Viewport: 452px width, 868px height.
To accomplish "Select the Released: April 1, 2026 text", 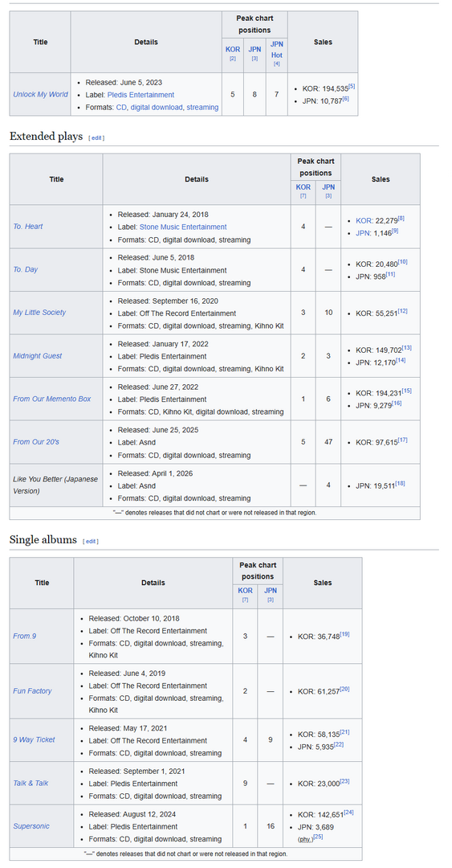I will point(156,473).
